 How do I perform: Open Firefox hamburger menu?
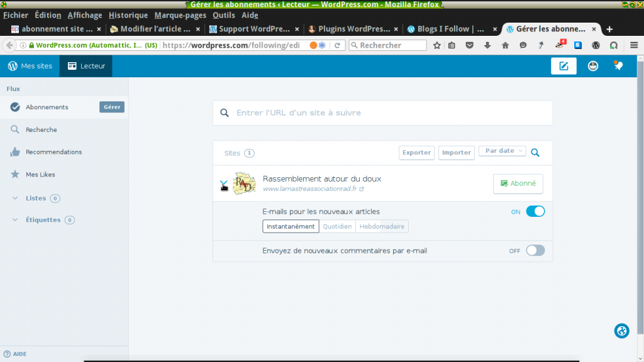point(633,45)
